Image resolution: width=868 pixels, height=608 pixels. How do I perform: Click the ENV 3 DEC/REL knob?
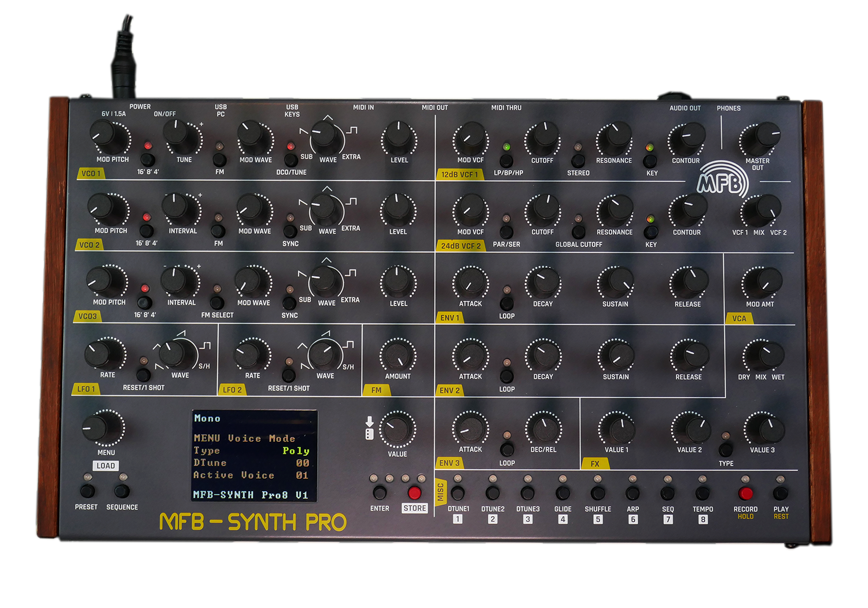click(x=543, y=428)
